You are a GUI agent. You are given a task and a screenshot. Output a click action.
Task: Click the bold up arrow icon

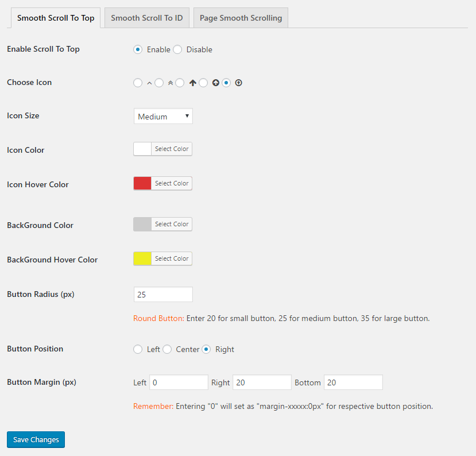pyautogui.click(x=193, y=83)
